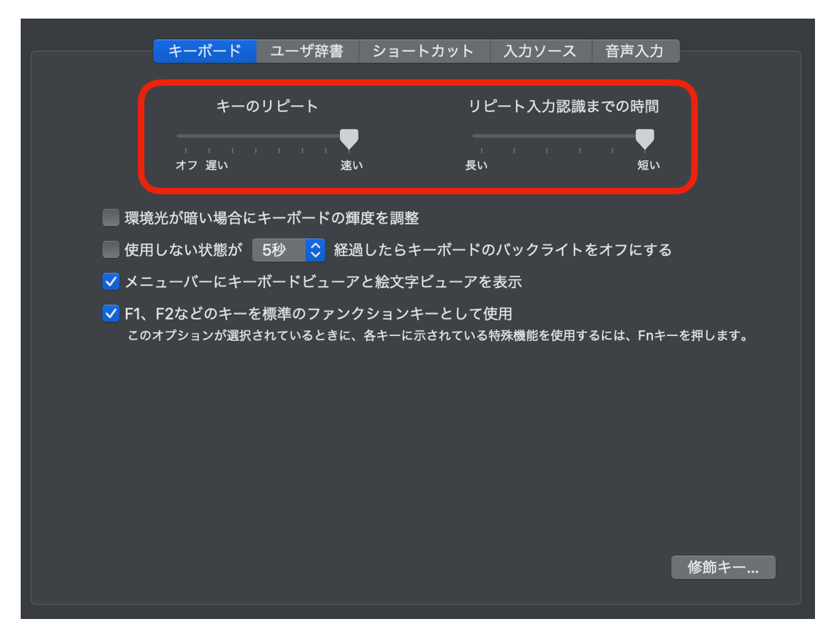This screenshot has height=639, width=840.
Task: Click the リピート入力認識までの時間 slider handle
Action: [x=644, y=139]
